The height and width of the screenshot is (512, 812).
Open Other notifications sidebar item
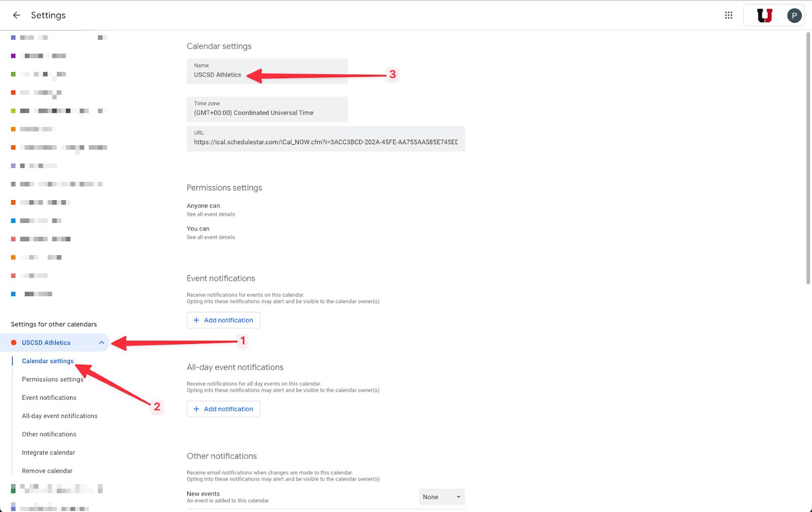pyautogui.click(x=49, y=434)
